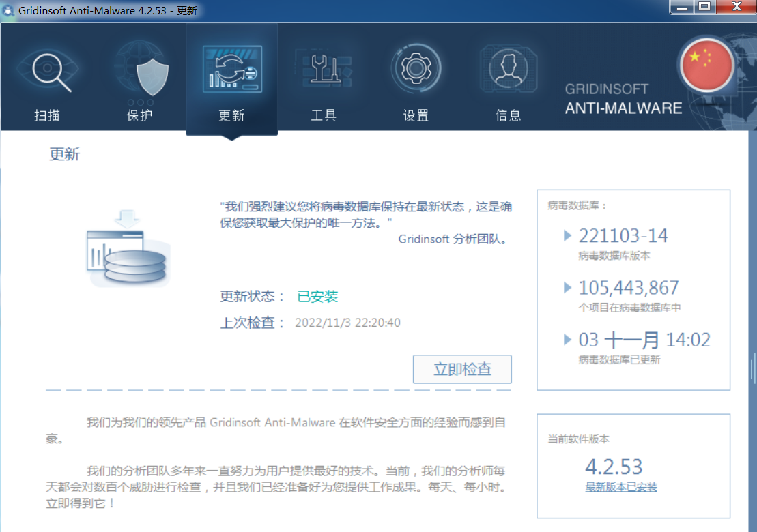Screen dimensions: 757x532
Task: Click the 上次检查： label
Action: click(253, 322)
